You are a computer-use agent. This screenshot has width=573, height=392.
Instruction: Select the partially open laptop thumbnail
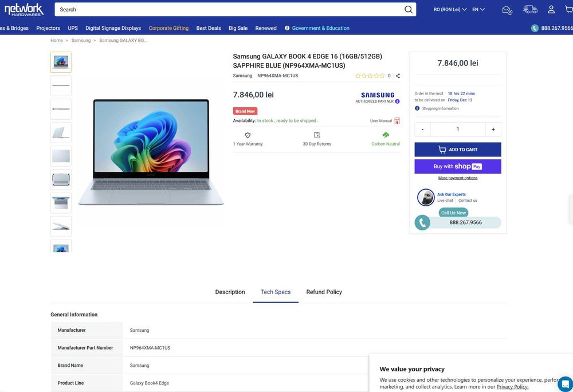tap(61, 226)
